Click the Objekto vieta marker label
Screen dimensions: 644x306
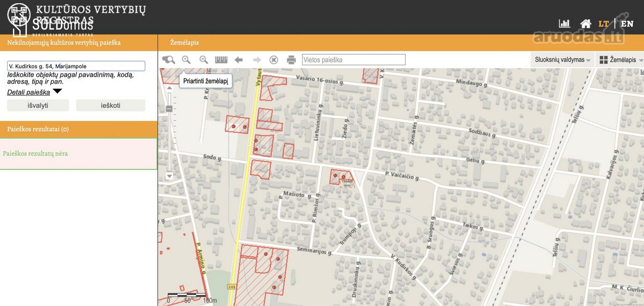(x=347, y=183)
